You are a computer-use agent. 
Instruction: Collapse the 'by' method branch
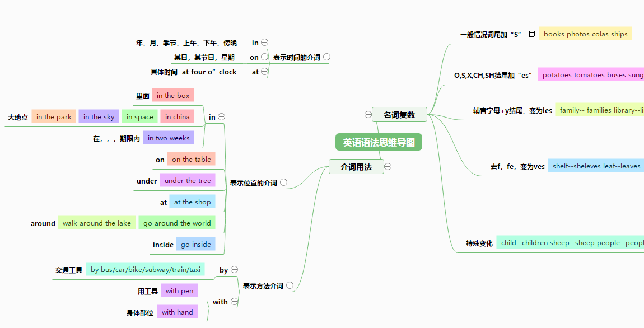234,270
